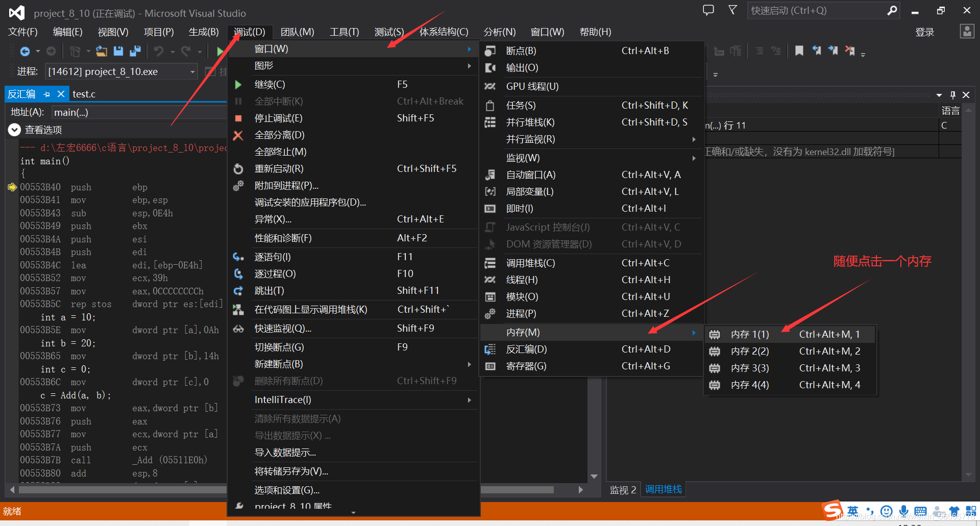980x526 pixels.
Task: Switch to the Call Stack tab
Action: click(663, 489)
